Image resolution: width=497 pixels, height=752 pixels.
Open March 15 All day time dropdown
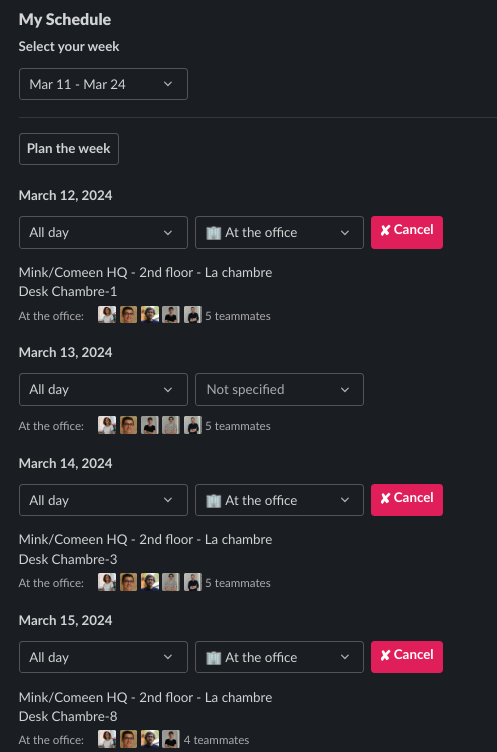[x=103, y=657]
